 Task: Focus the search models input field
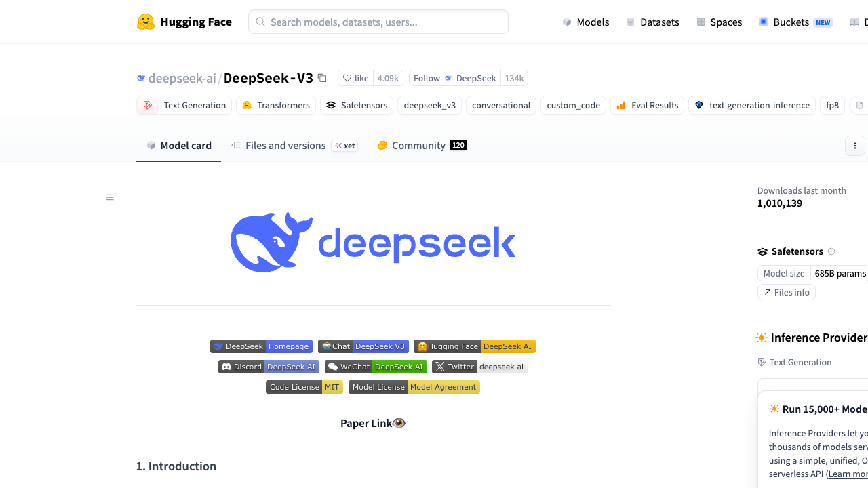(x=378, y=22)
